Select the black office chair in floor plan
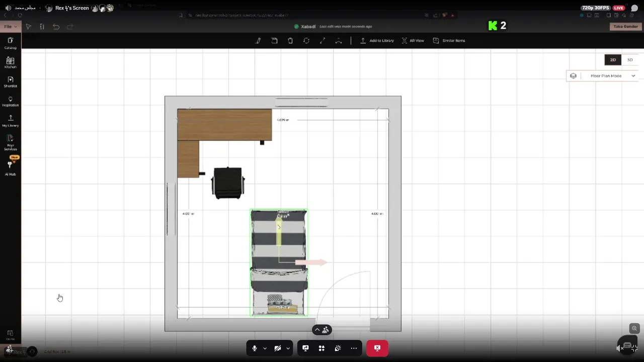 click(x=228, y=183)
